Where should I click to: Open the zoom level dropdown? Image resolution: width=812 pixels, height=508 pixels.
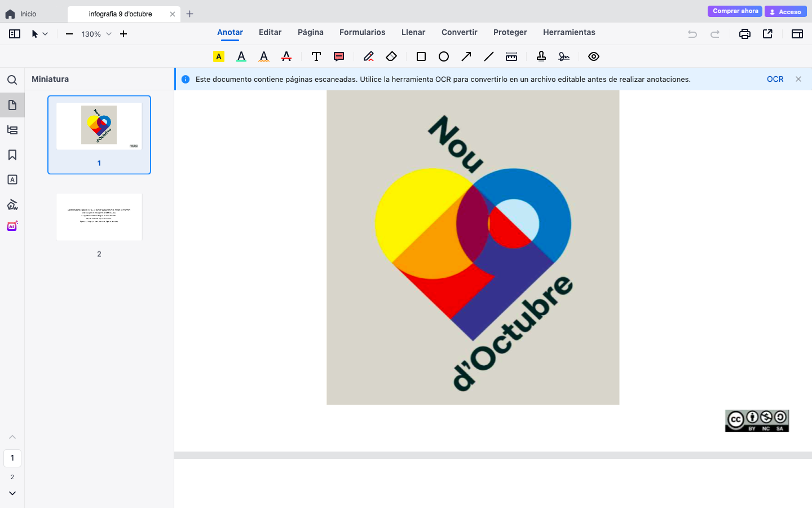[x=109, y=34]
